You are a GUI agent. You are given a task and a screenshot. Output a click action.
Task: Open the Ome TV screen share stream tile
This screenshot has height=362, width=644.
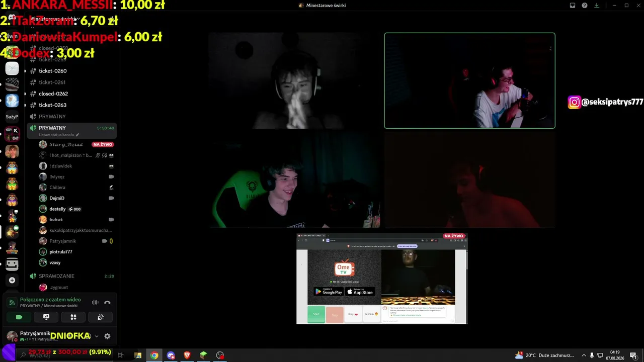[x=382, y=279]
